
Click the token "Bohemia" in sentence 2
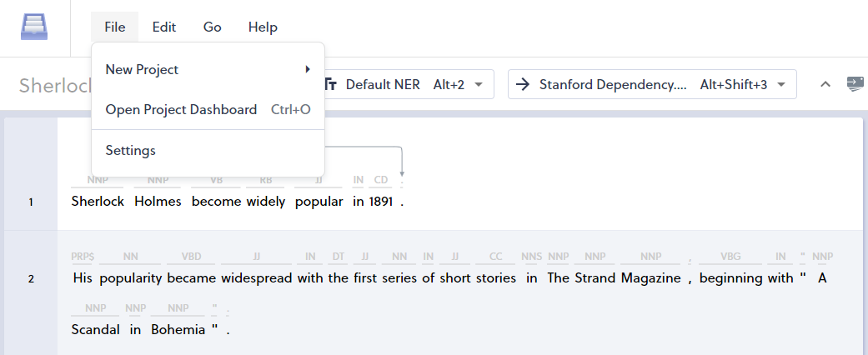(x=178, y=329)
